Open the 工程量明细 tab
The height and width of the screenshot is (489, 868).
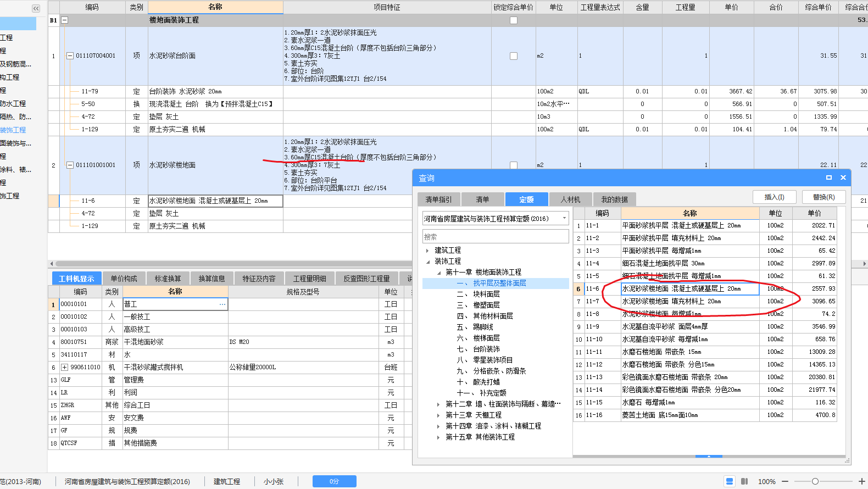point(309,279)
